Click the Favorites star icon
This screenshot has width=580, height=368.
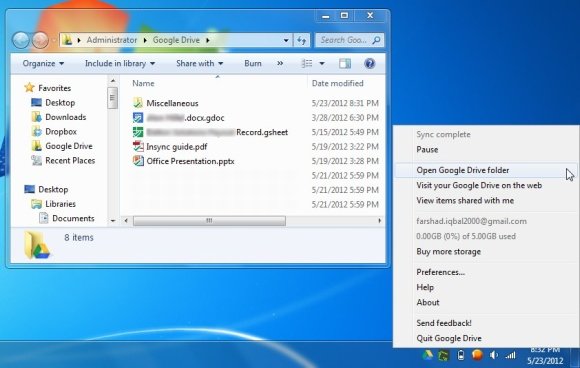tap(29, 88)
